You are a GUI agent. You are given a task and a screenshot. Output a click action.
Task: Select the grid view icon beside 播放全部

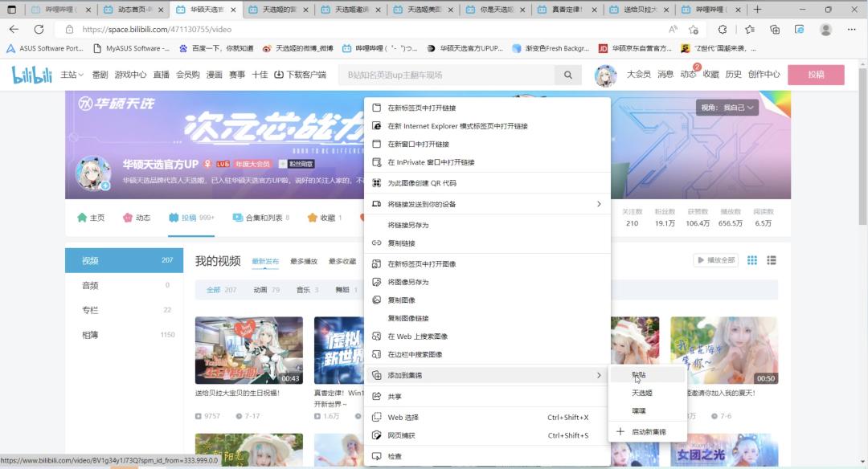pos(753,259)
